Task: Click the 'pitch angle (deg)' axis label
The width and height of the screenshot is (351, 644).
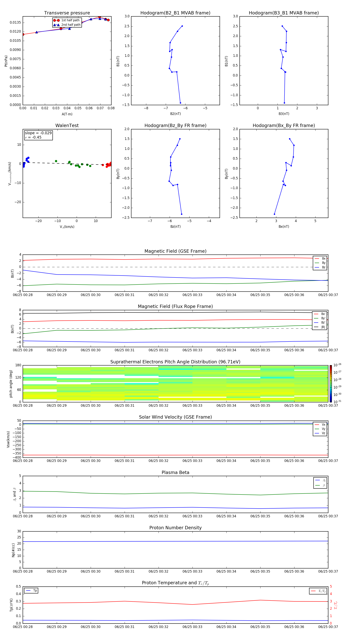Action: pyautogui.click(x=11, y=384)
